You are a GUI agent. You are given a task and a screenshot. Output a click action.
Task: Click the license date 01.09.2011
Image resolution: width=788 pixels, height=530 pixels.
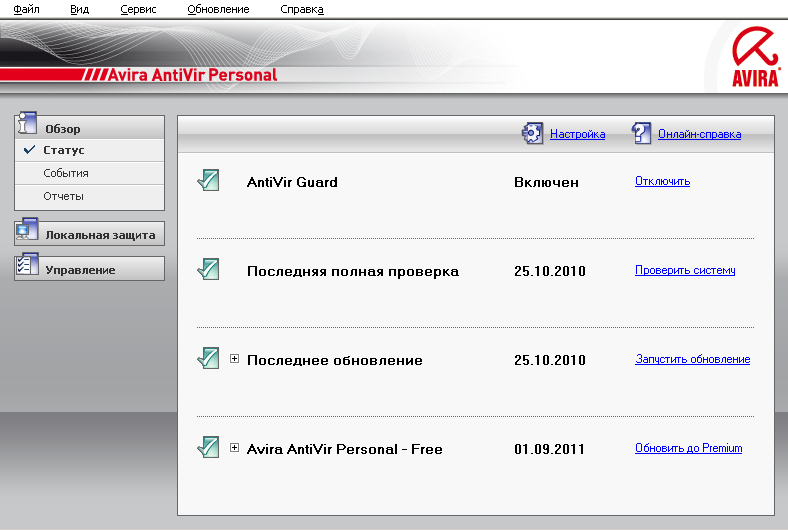[549, 449]
